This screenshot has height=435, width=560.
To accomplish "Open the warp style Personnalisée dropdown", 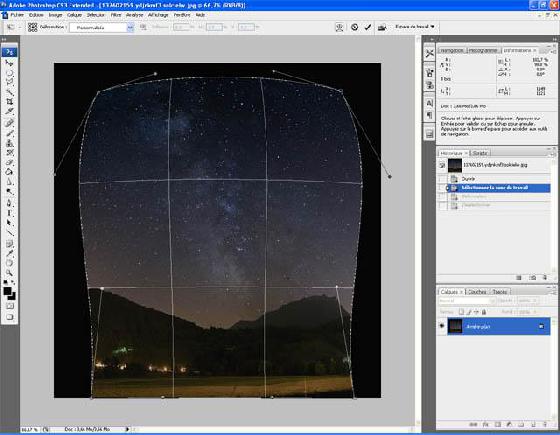I will [102, 27].
